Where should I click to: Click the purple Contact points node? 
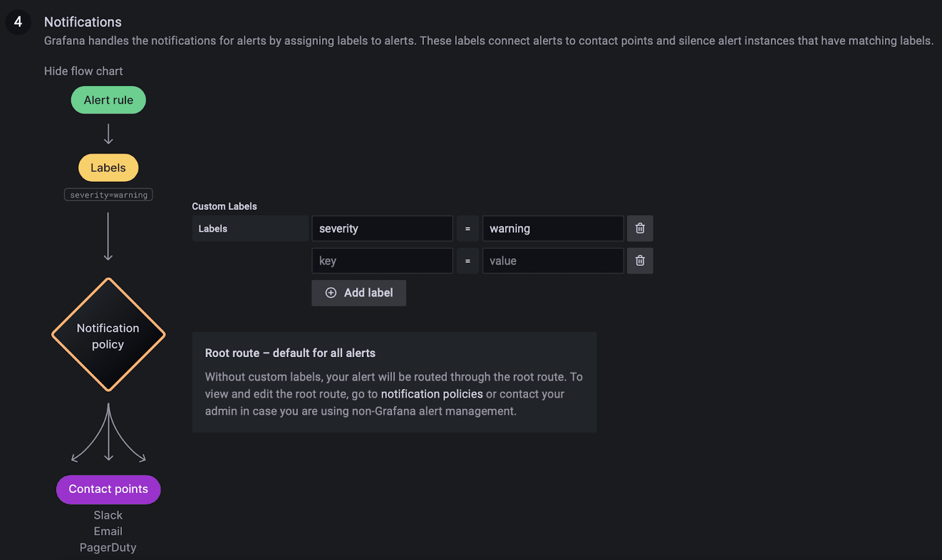click(x=108, y=489)
